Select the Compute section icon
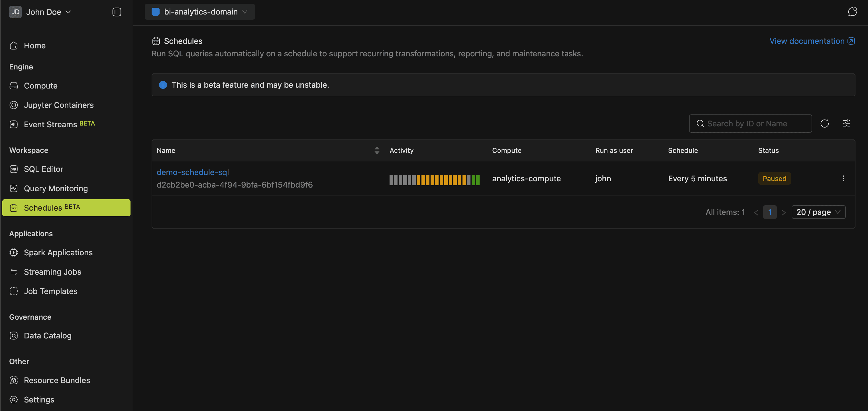 click(13, 85)
